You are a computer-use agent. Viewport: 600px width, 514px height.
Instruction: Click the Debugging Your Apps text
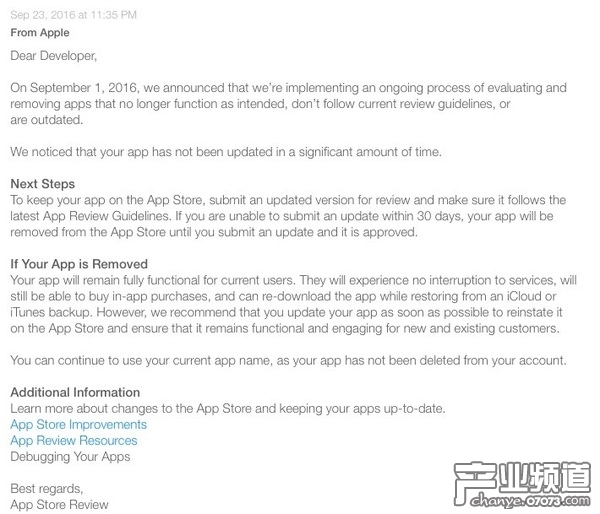click(x=70, y=457)
